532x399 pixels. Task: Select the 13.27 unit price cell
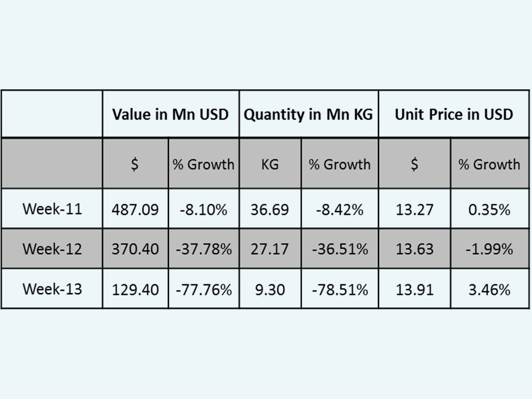(414, 209)
